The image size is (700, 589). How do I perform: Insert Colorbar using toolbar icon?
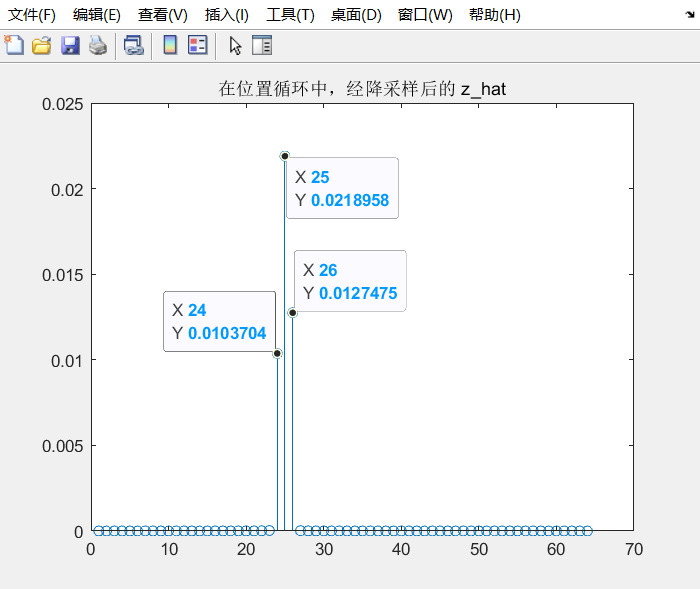[170, 45]
